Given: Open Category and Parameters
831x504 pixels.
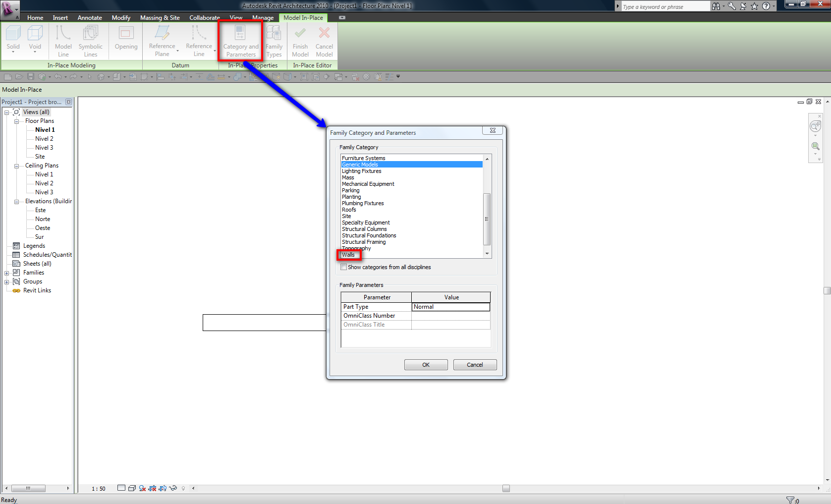Looking at the screenshot, I should [x=240, y=41].
